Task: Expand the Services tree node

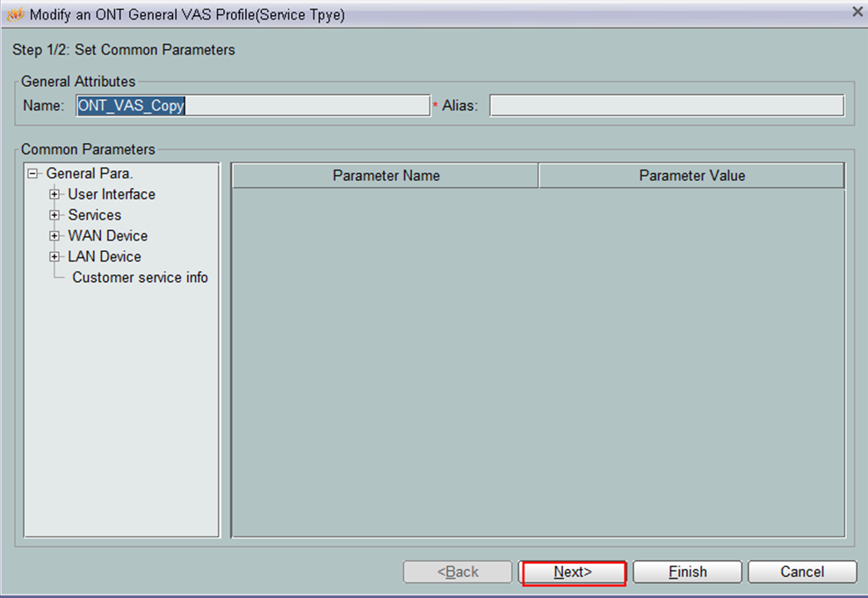Action: (x=55, y=215)
